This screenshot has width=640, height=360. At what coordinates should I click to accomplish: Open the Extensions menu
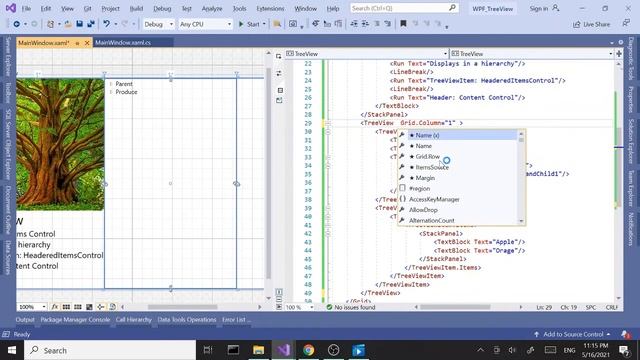[x=270, y=8]
